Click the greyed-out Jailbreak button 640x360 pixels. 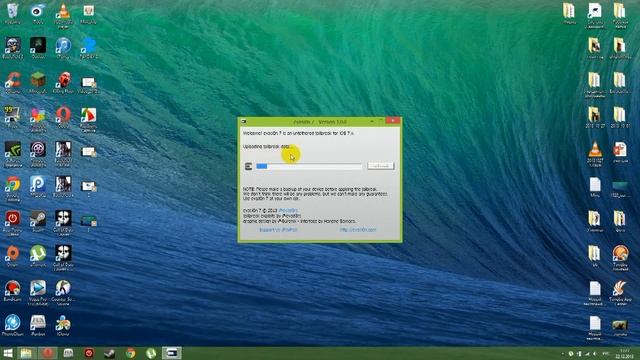(x=380, y=166)
